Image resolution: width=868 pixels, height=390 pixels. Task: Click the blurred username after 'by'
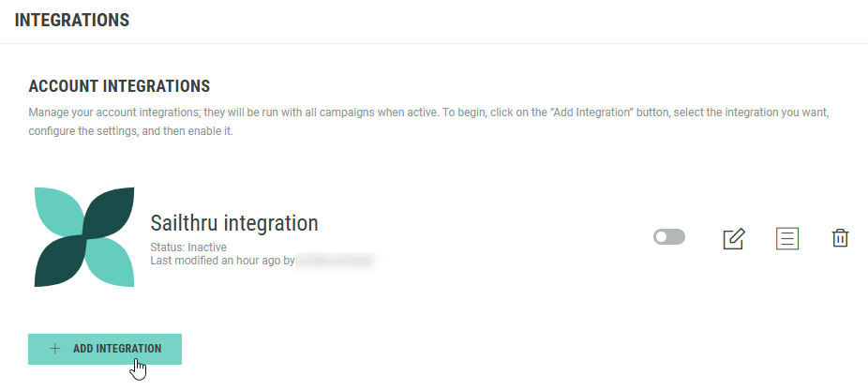[336, 259]
